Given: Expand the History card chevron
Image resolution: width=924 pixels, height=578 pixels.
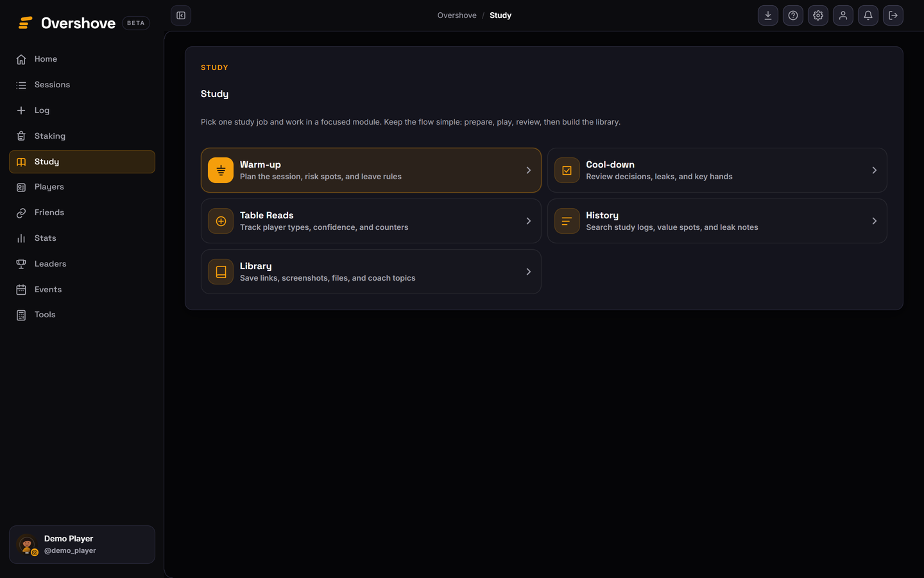Looking at the screenshot, I should click(x=875, y=221).
